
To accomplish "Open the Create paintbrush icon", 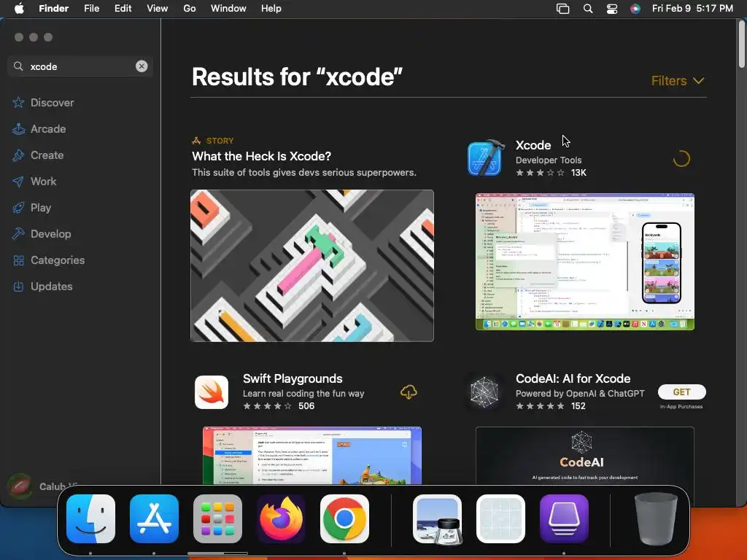I will (x=18, y=155).
